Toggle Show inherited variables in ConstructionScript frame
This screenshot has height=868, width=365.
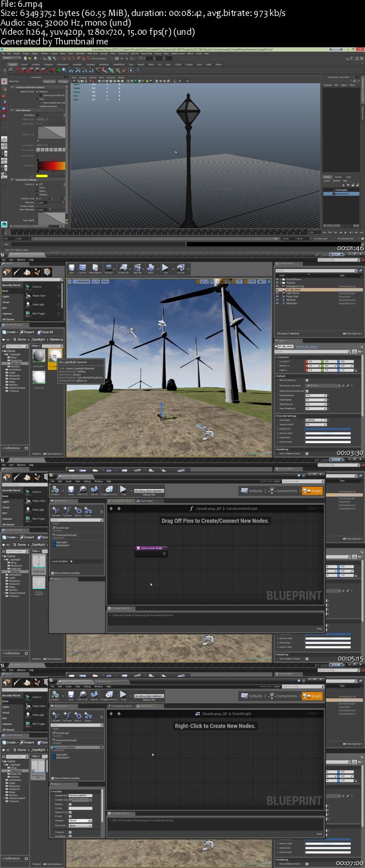point(52,573)
